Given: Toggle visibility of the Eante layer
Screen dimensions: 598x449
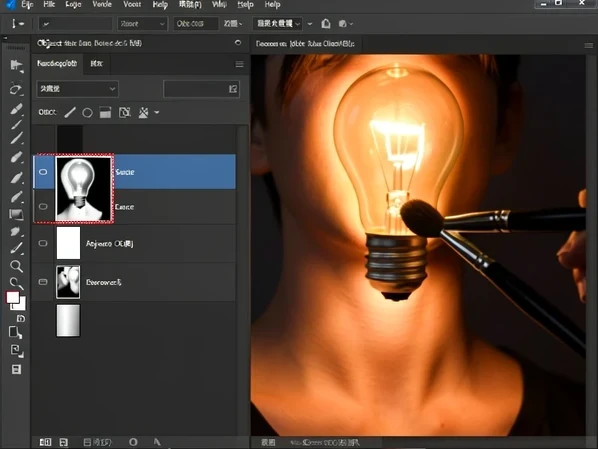Looking at the screenshot, I should pyautogui.click(x=43, y=206).
